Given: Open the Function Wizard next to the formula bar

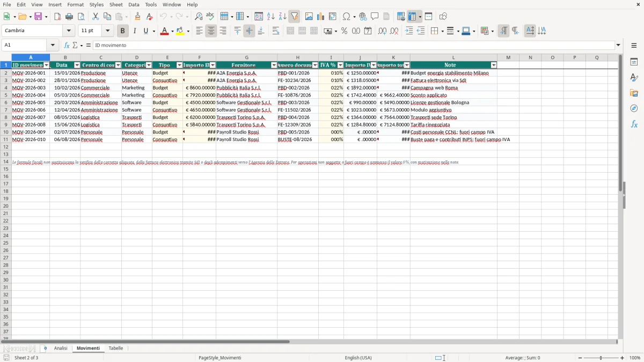Looking at the screenshot, I should click(67, 46).
